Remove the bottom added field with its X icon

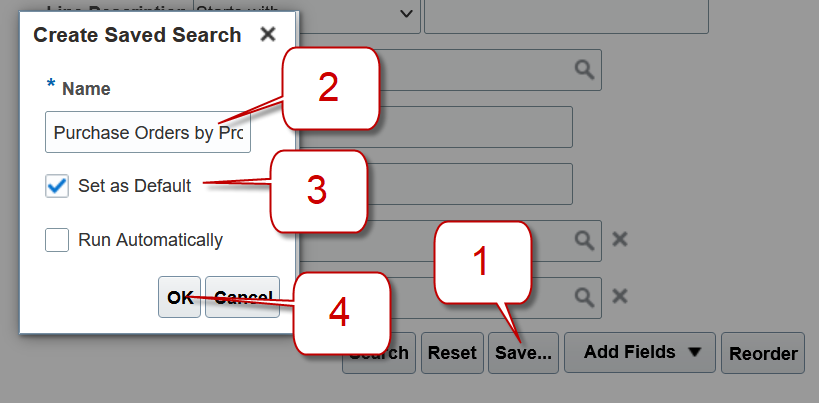click(x=620, y=297)
